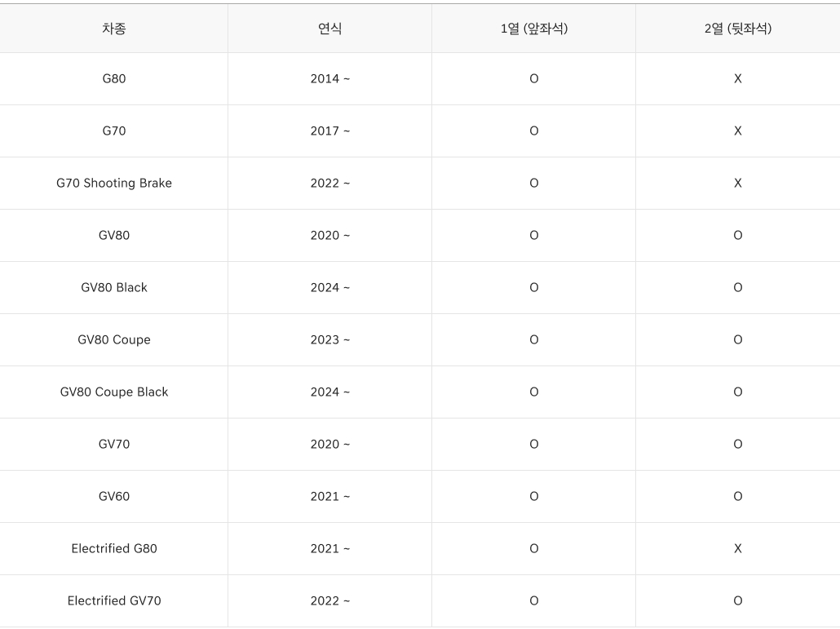Select the G80 model name cell
The height and width of the screenshot is (629, 840).
click(x=114, y=79)
